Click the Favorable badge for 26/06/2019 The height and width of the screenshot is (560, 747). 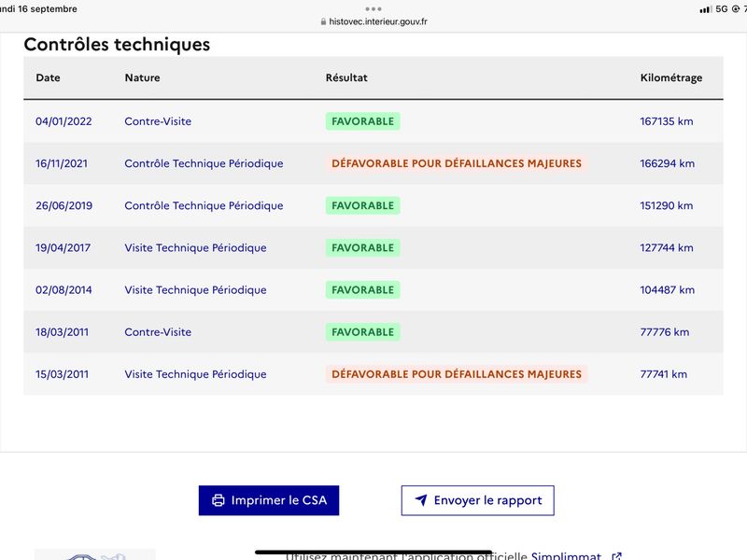tap(362, 205)
